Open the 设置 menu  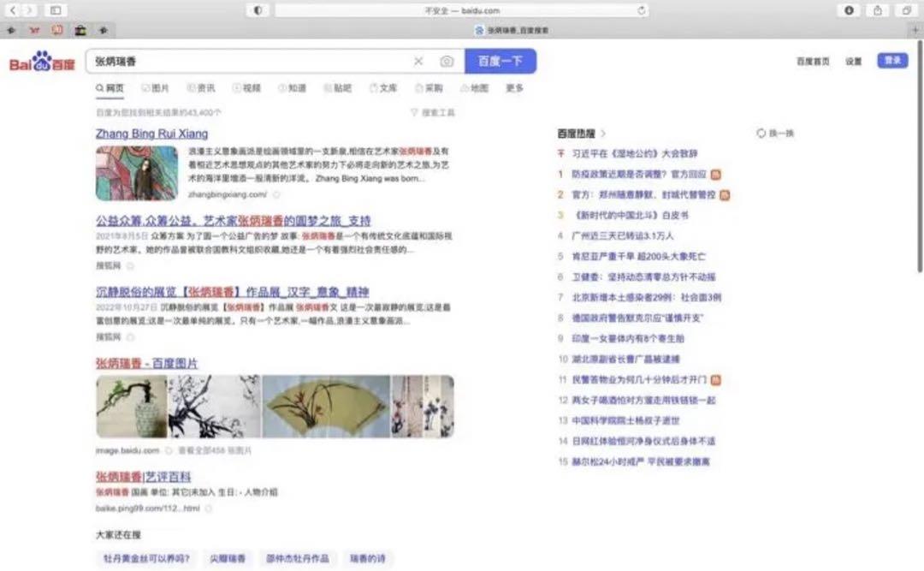click(x=853, y=62)
